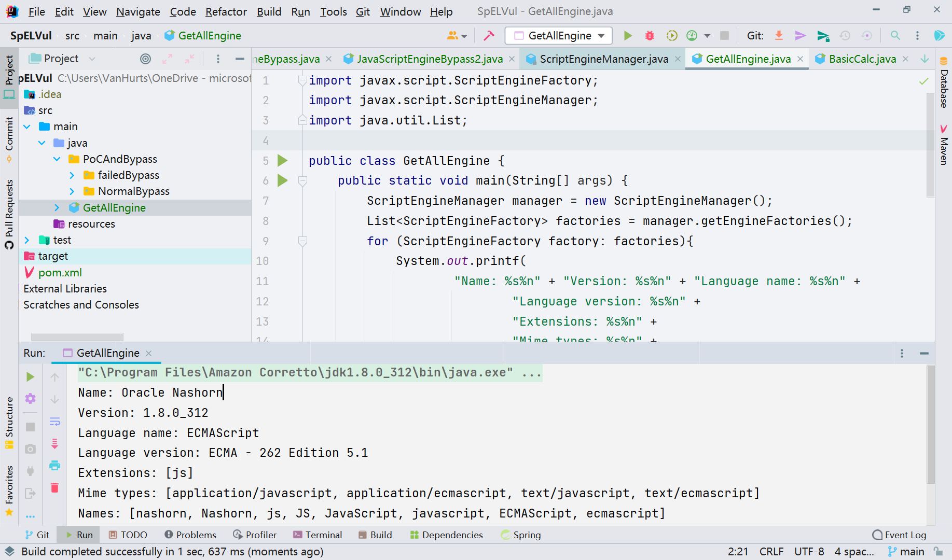Open GetAllEngine run configuration dropdown
Image resolution: width=952 pixels, height=560 pixels.
point(558,36)
